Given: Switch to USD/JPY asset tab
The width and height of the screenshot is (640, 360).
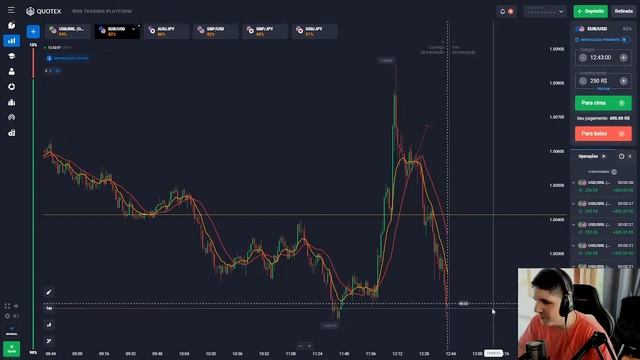Looking at the screenshot, I should [x=315, y=31].
